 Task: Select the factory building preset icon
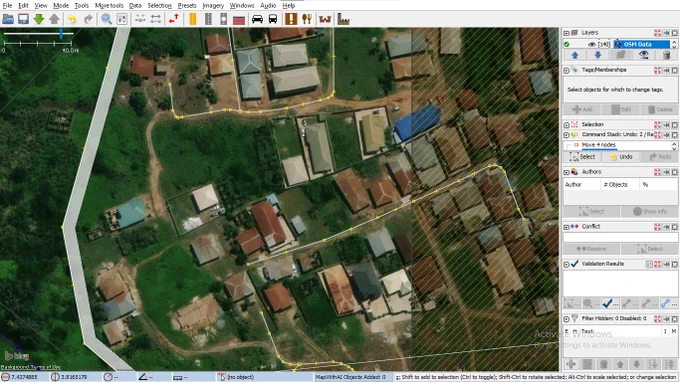(343, 20)
